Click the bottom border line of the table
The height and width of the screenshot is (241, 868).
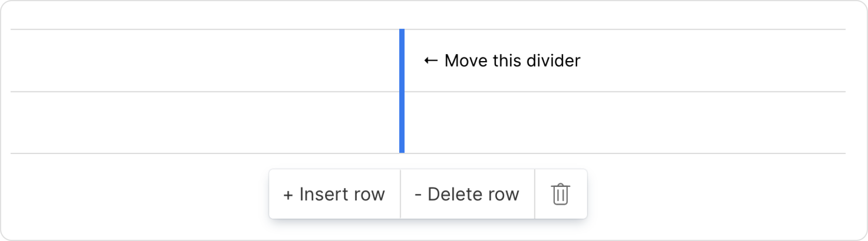(x=204, y=153)
